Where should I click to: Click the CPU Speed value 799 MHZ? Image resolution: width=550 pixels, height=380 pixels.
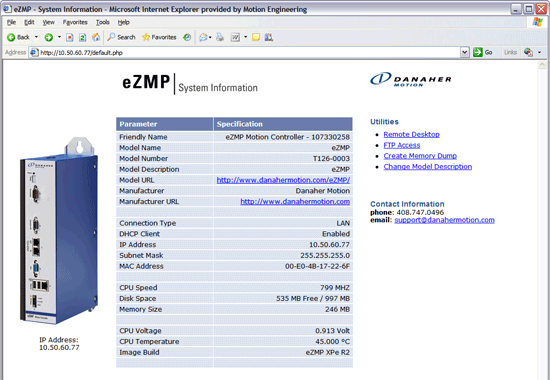click(x=335, y=288)
